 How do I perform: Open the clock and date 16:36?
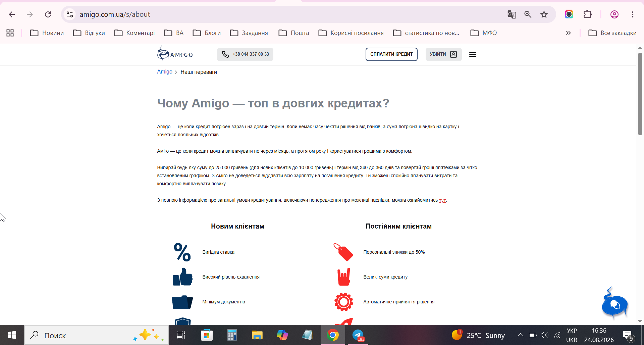point(599,335)
